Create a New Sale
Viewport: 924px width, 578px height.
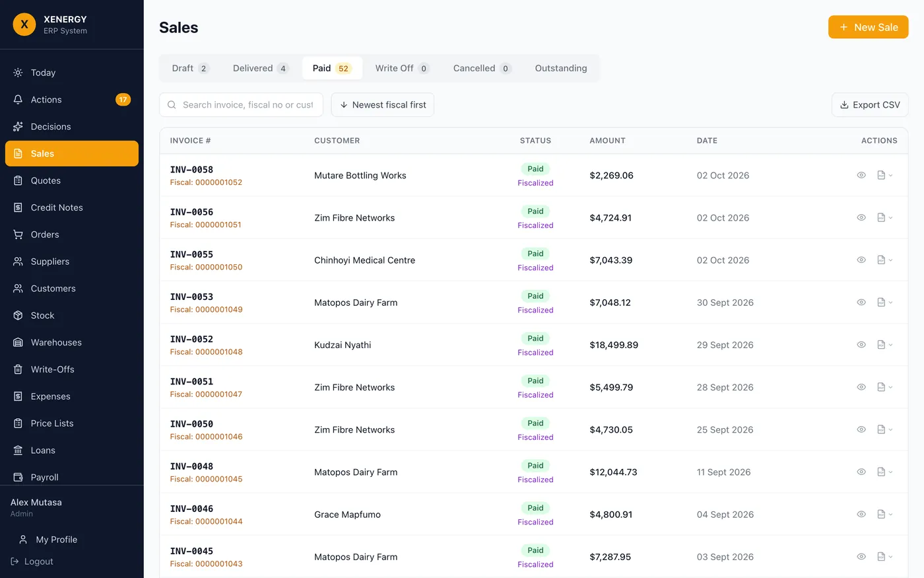(869, 27)
